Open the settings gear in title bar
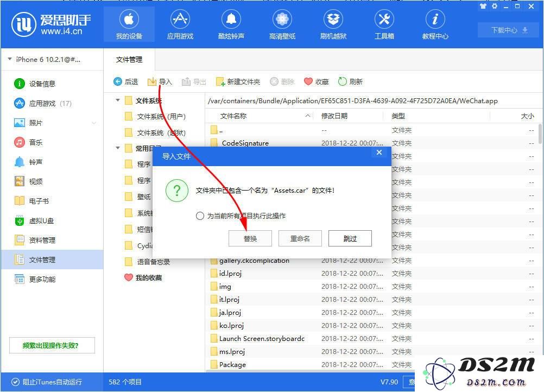 [x=495, y=6]
